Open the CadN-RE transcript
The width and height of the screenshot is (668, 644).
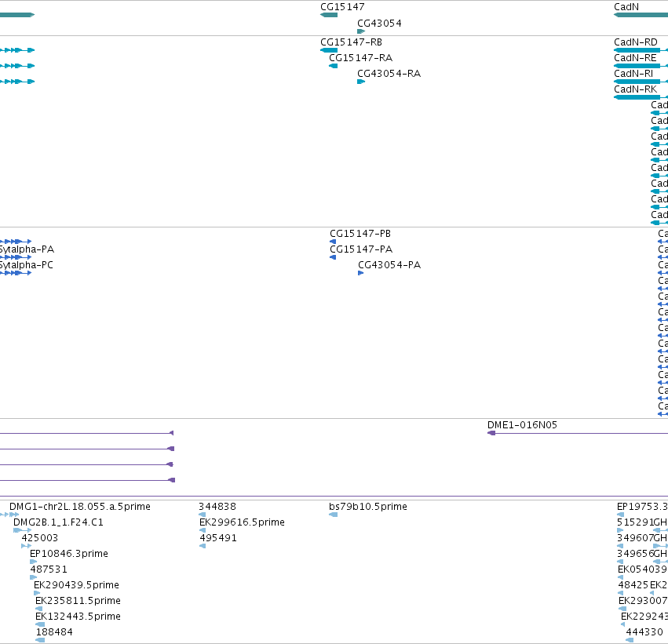click(x=635, y=58)
